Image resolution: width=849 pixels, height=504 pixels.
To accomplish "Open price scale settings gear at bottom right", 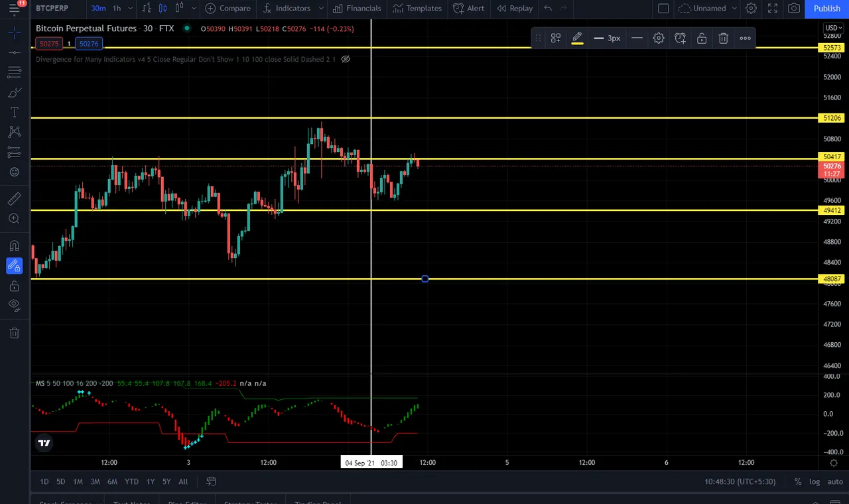I will click(834, 463).
